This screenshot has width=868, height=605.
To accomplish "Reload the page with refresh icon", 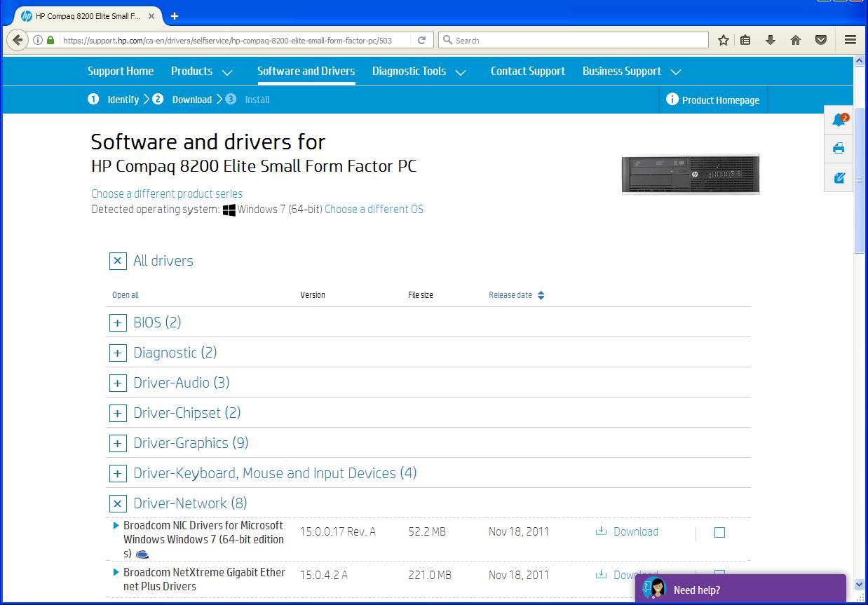I will click(421, 40).
